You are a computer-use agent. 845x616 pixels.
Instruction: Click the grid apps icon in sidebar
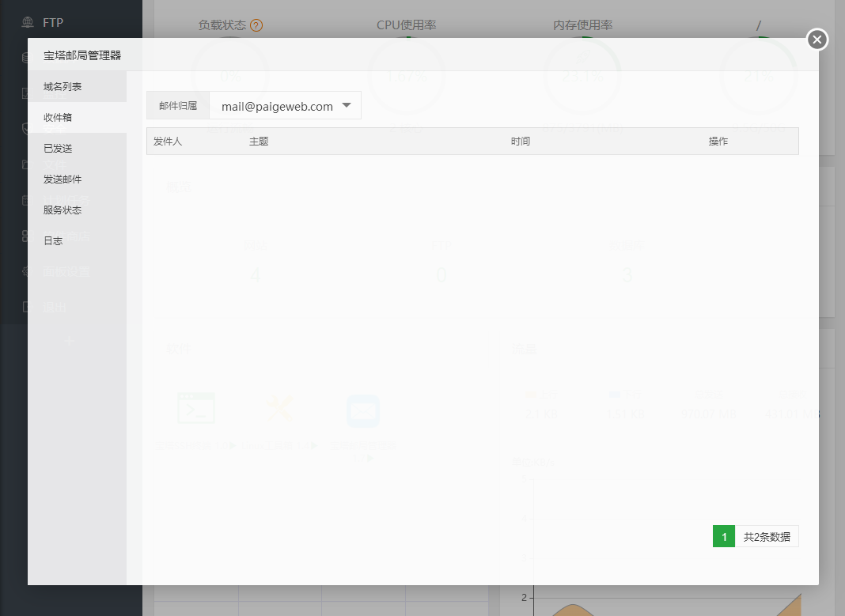(x=28, y=235)
